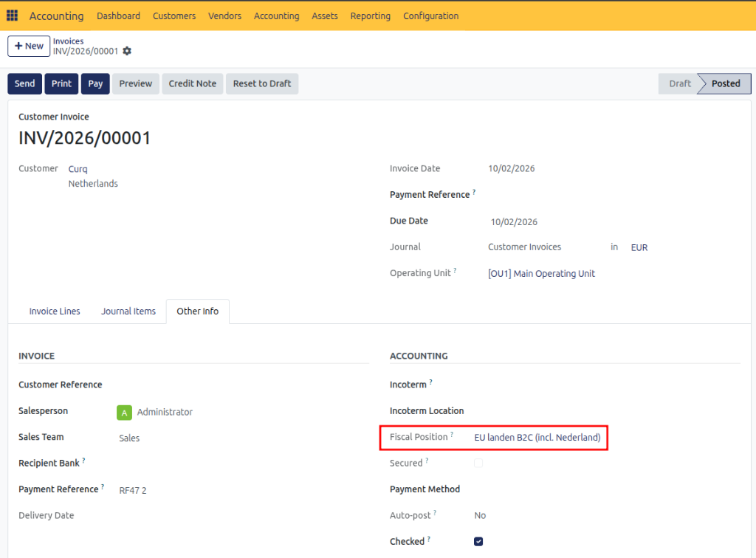Click the Credit Note button

tap(193, 84)
